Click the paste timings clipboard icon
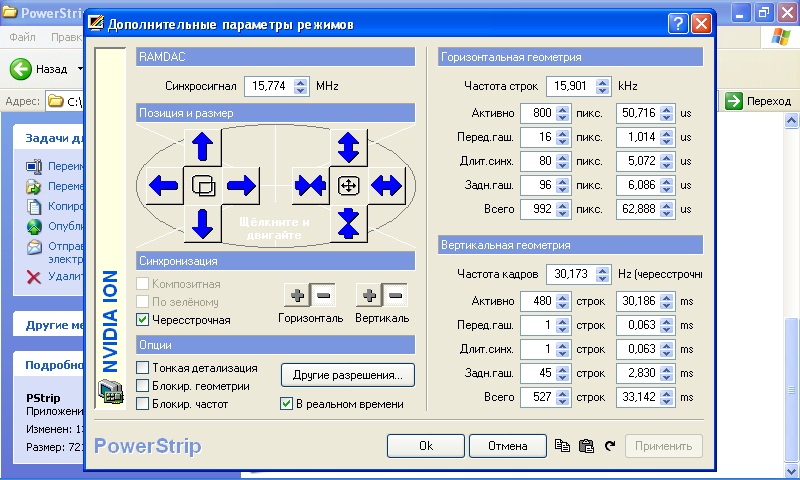 click(586, 446)
